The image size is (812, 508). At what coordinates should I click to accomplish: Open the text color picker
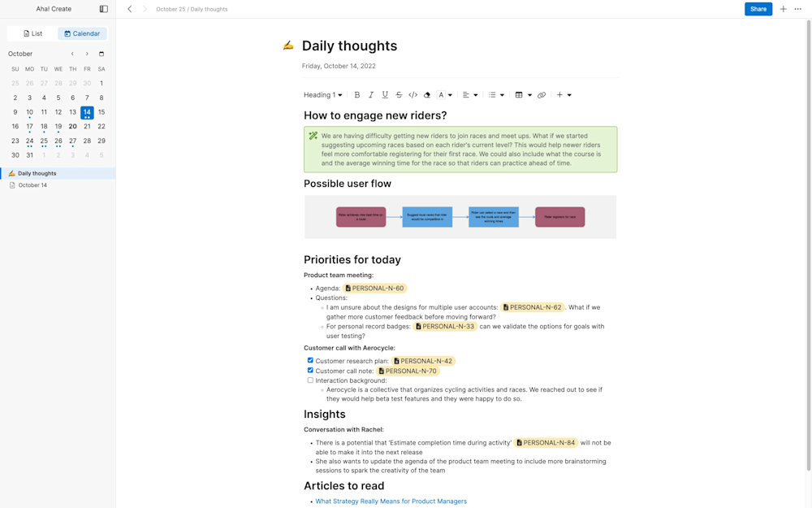(443, 94)
